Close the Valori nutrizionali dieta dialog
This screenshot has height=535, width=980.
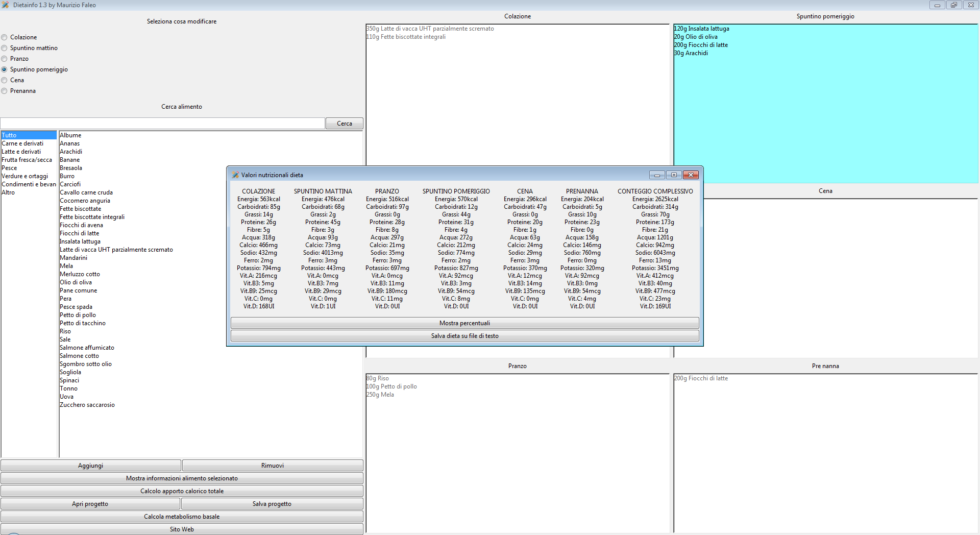(691, 175)
